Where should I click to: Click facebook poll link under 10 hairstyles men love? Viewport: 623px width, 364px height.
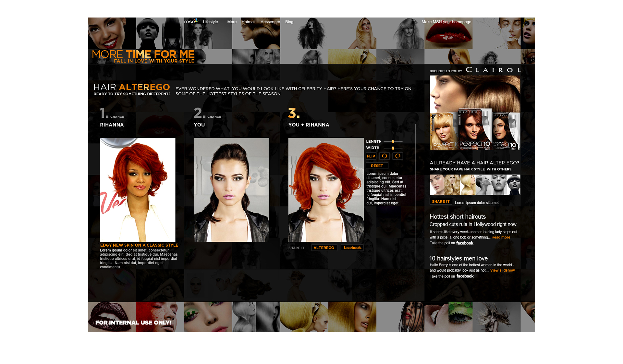465,276
